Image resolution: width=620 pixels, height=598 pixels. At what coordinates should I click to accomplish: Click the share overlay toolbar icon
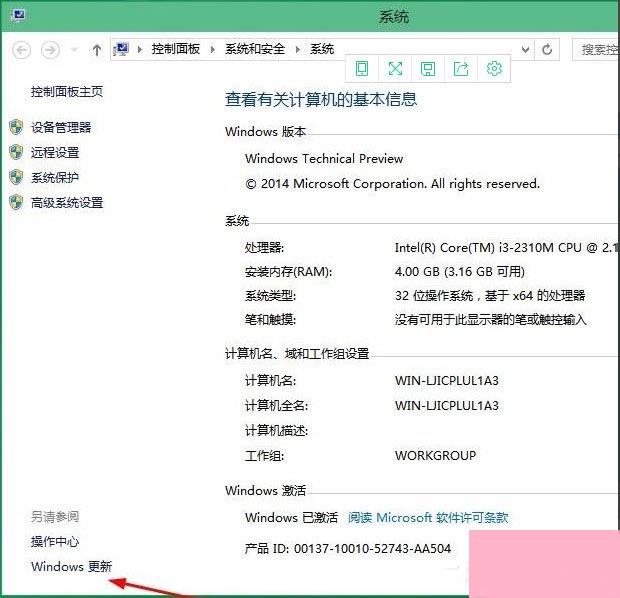pos(461,68)
